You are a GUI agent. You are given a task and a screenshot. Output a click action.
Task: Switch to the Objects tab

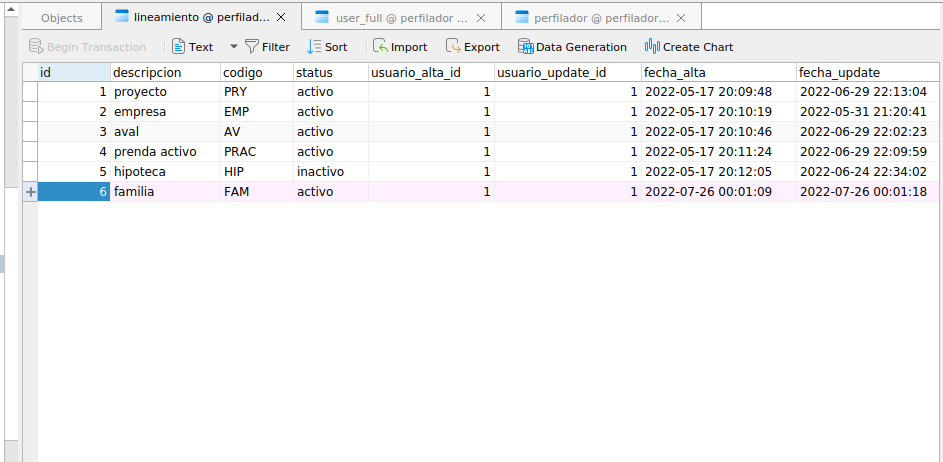(x=62, y=18)
